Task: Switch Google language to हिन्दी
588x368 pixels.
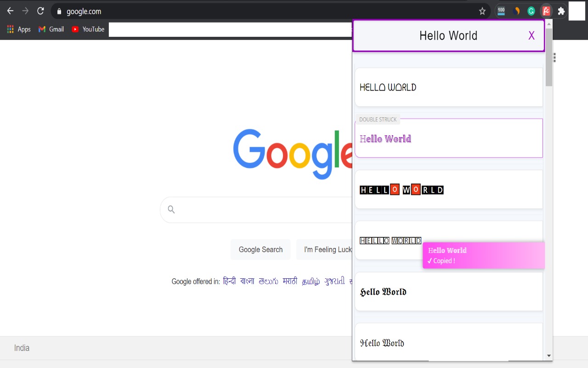Action: point(229,281)
